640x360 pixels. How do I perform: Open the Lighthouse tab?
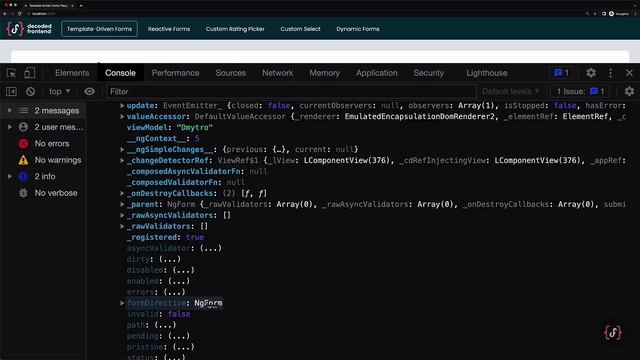487,73
